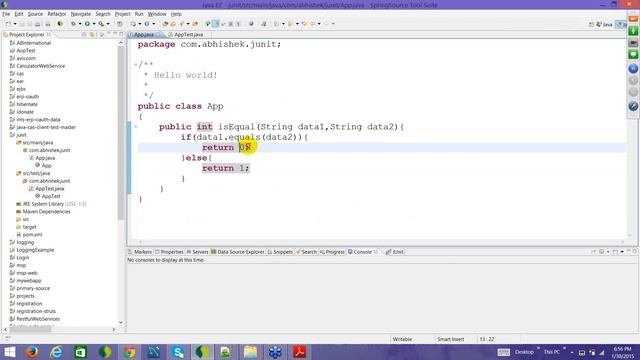The width and height of the screenshot is (640, 360).
Task: Open the Windows Start button
Action: (9, 352)
